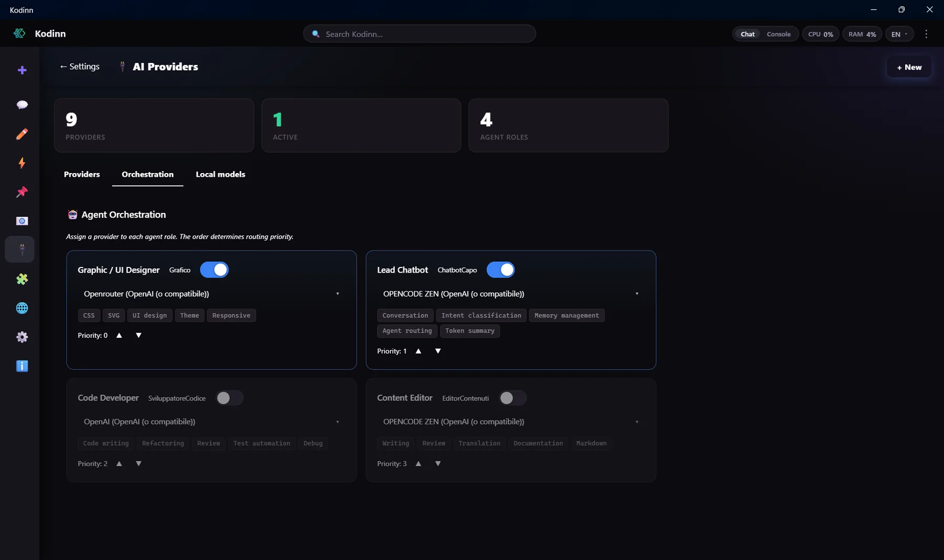Click the RAM usage indicator
Image resolution: width=944 pixels, height=560 pixels.
click(x=862, y=34)
